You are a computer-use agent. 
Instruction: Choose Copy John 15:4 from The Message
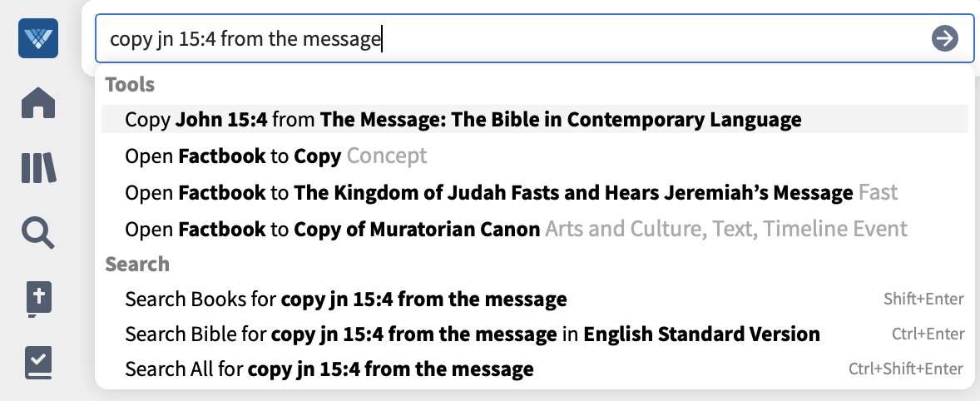534,119
